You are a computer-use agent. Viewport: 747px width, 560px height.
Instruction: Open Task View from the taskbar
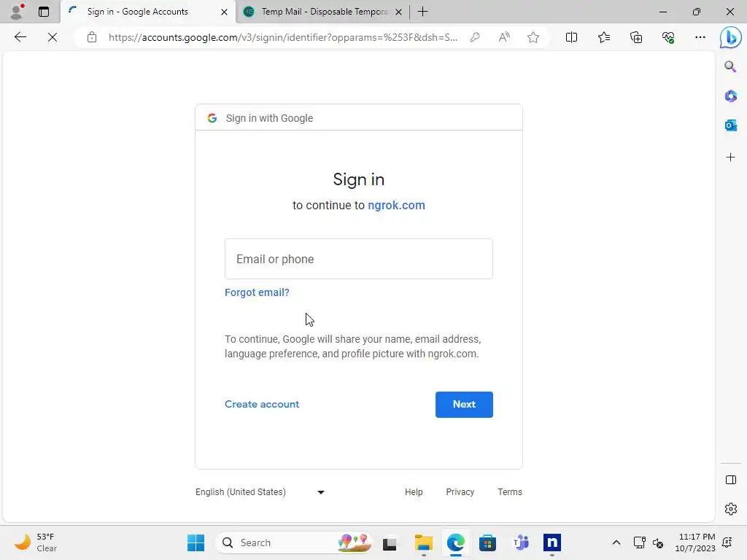[390, 542]
